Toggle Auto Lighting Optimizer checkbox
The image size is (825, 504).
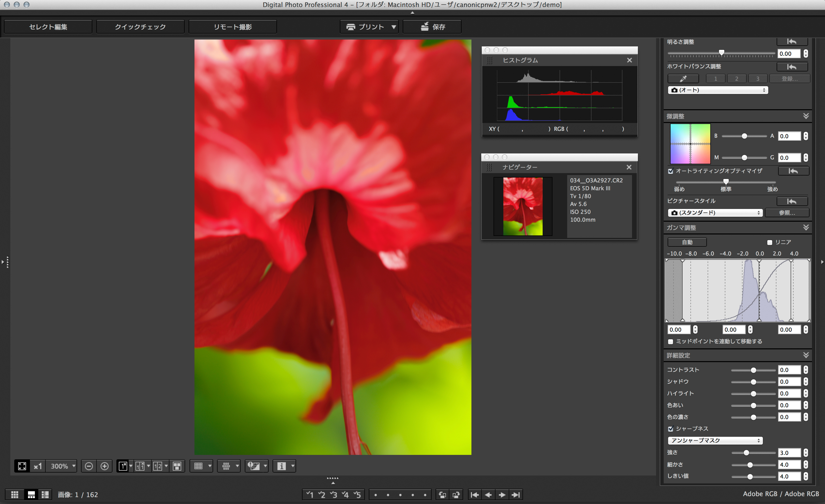(671, 171)
